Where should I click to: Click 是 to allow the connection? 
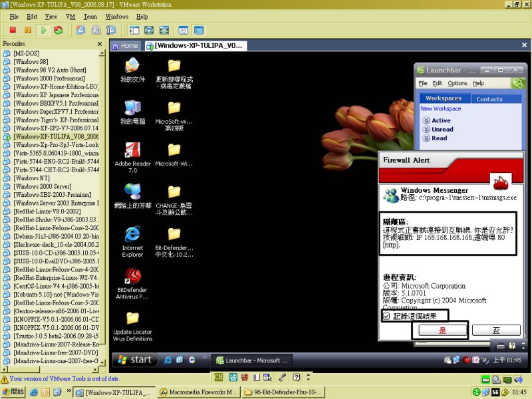[442, 330]
